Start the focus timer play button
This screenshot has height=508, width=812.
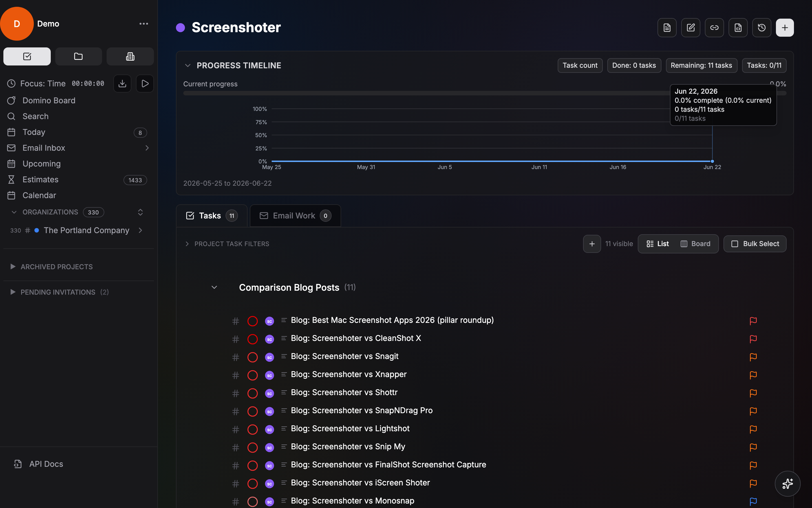[145, 83]
